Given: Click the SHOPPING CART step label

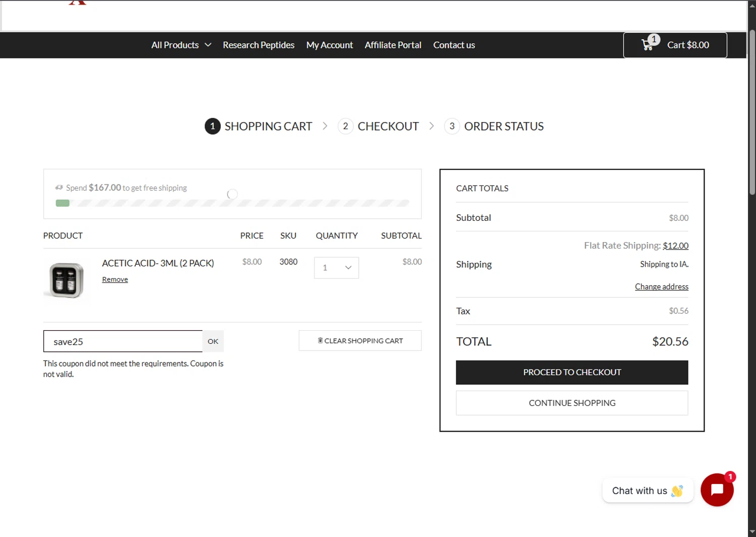Looking at the screenshot, I should tap(268, 126).
